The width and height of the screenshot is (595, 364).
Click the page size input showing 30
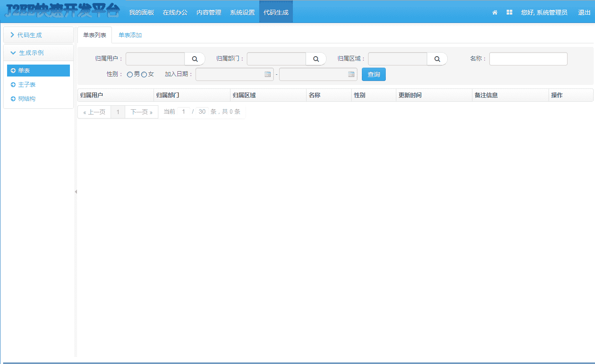(x=202, y=112)
